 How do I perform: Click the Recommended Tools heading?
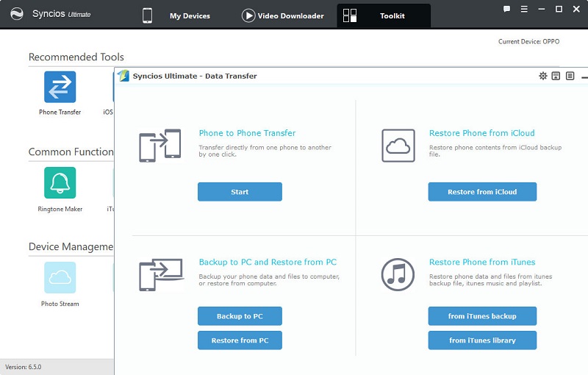(76, 57)
